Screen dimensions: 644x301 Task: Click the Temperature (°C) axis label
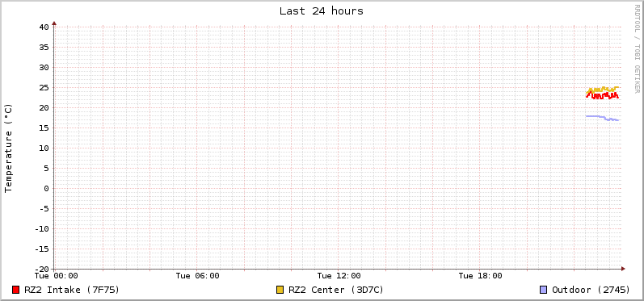[9, 148]
